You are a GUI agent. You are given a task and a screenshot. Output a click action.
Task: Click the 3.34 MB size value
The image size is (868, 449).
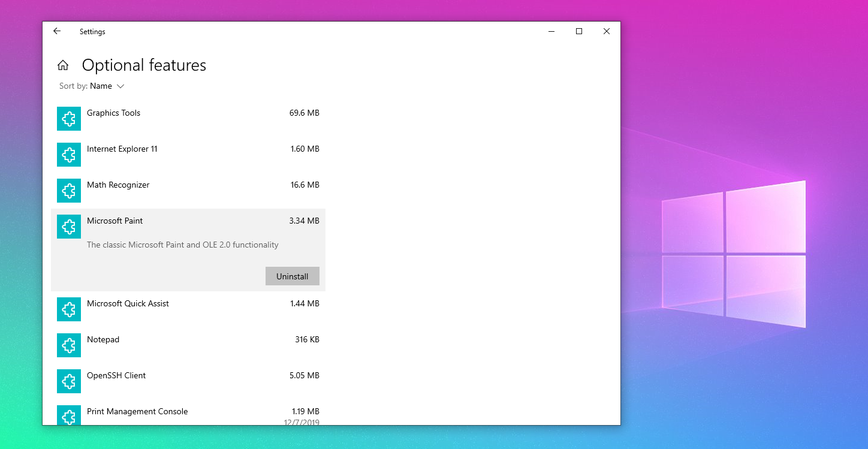pos(305,221)
